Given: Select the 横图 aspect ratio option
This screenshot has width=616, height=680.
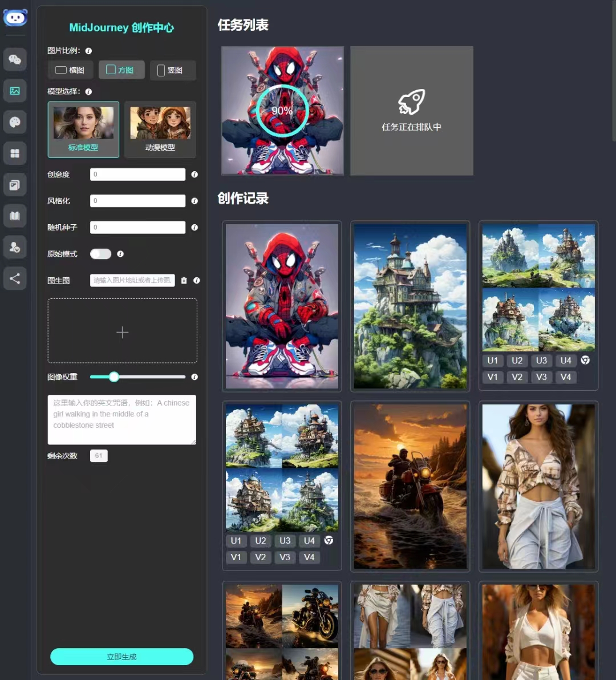Looking at the screenshot, I should point(70,70).
